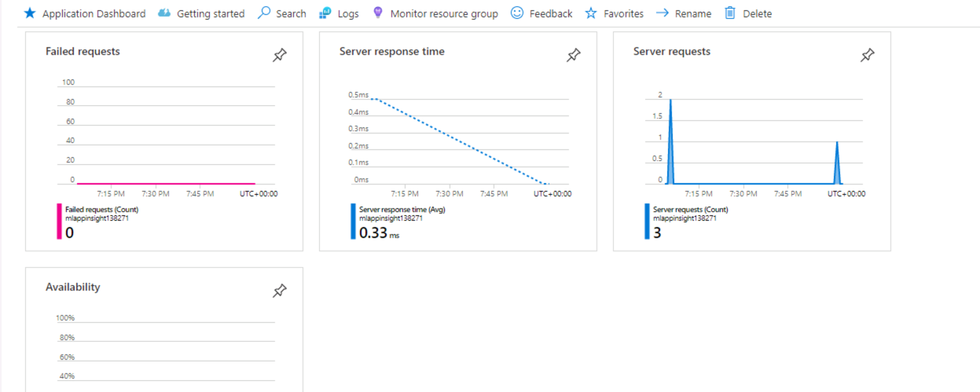Select the Delete trash icon
Viewport: 980px width, 392px height.
[x=730, y=13]
